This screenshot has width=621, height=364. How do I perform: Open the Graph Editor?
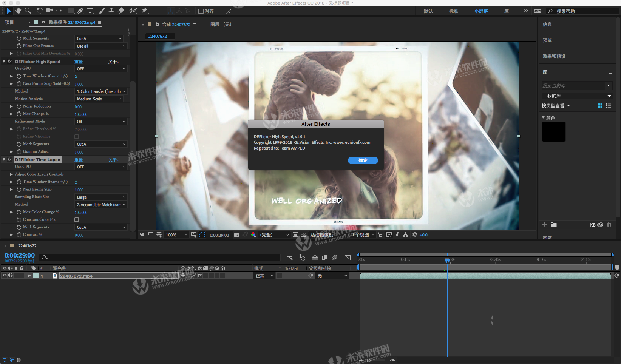348,258
